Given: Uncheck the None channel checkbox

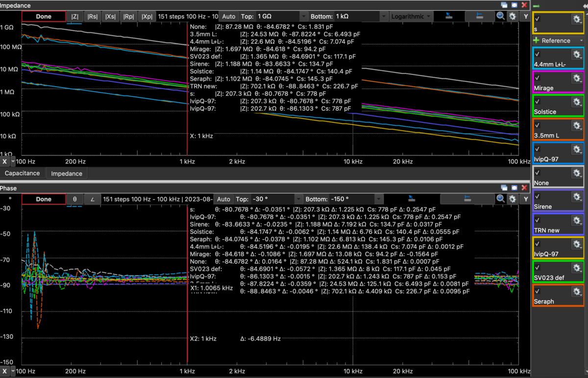Looking at the screenshot, I should pyautogui.click(x=538, y=172).
